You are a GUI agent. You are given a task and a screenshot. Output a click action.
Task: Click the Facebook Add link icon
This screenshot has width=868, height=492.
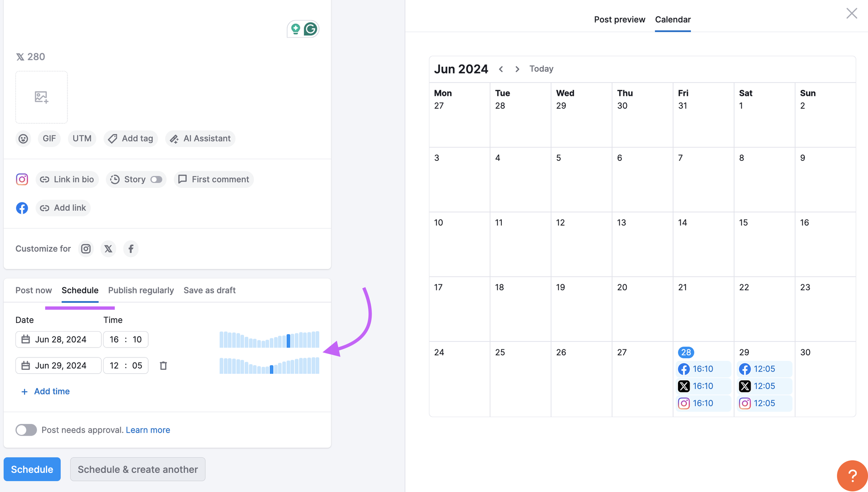45,208
